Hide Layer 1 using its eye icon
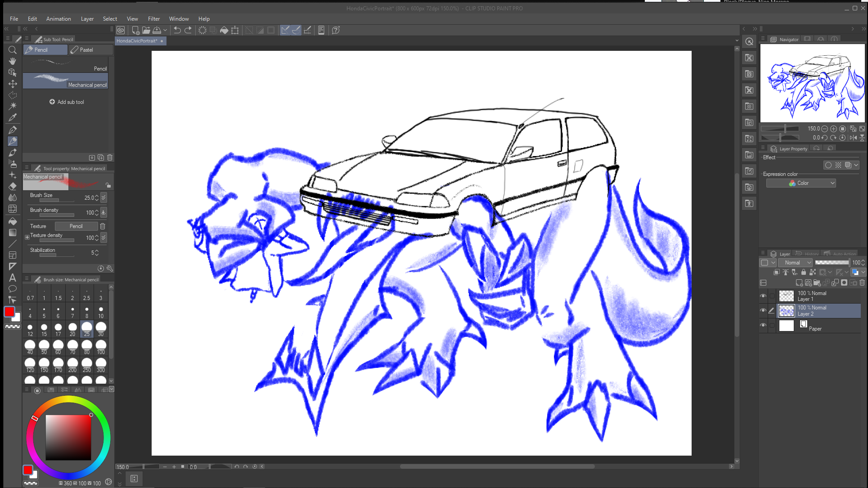Viewport: 868px width, 488px height. tap(763, 296)
